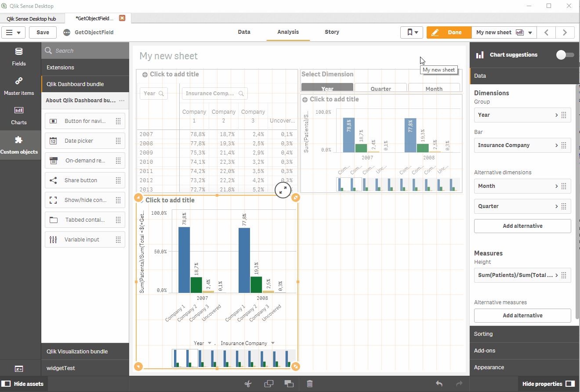Viewport: 580px width, 392px height.
Task: Click the duplicate object icon
Action: pyautogui.click(x=268, y=384)
